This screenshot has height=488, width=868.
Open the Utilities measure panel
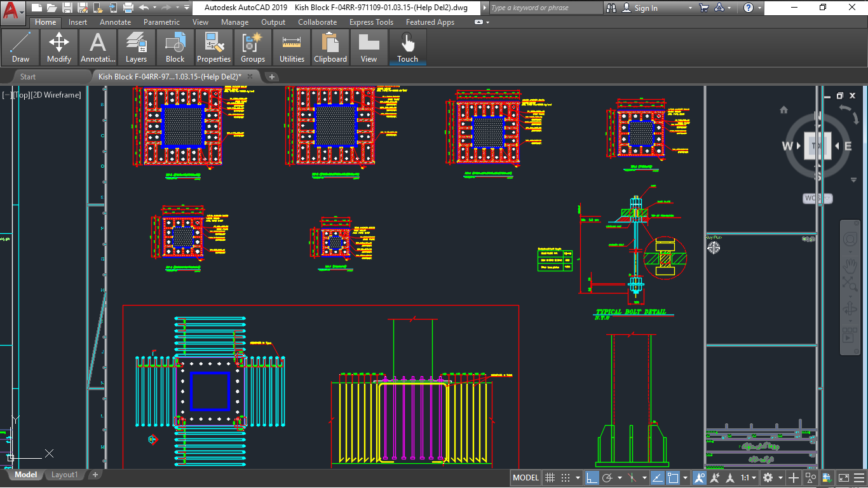(x=292, y=47)
